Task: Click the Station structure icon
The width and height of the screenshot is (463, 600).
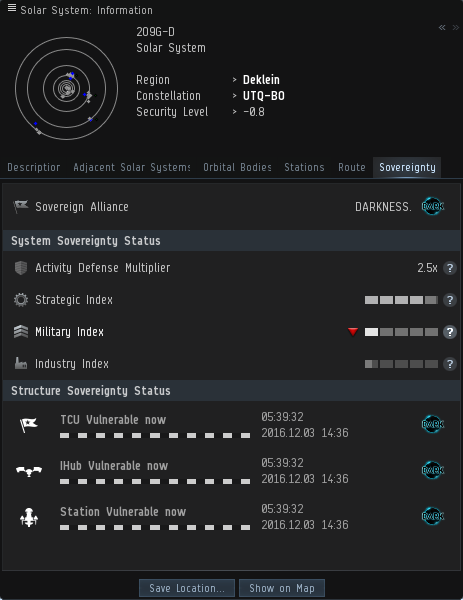Action: coord(29,517)
